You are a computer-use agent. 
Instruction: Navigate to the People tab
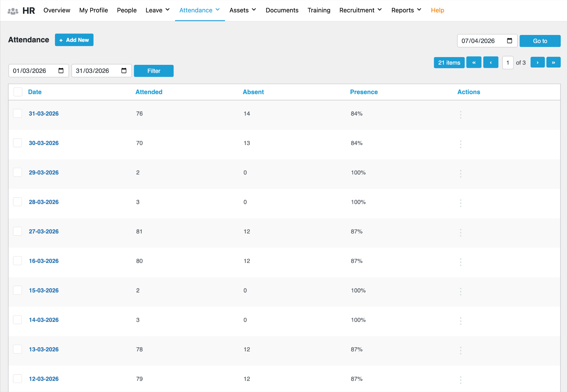(127, 10)
